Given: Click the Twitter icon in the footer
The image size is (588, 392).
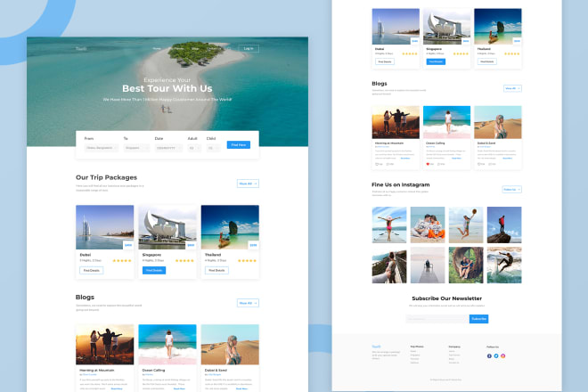Looking at the screenshot, I should click(495, 356).
